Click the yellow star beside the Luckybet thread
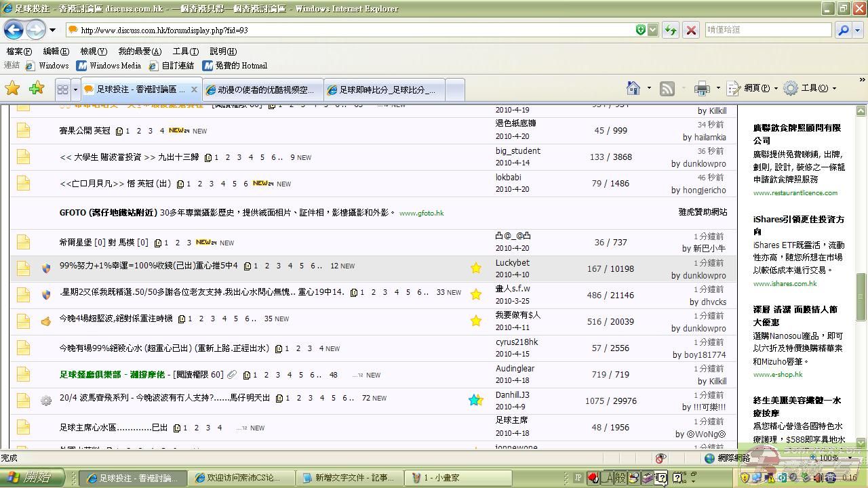 (476, 268)
